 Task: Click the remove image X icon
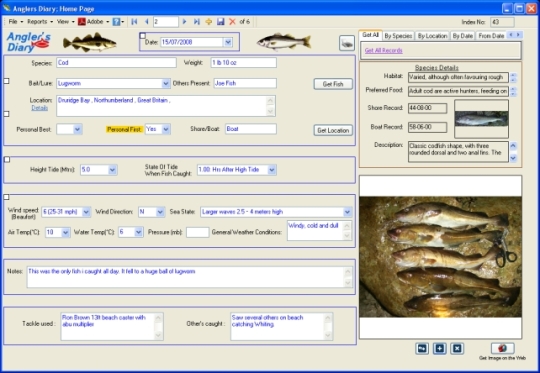coord(457,349)
